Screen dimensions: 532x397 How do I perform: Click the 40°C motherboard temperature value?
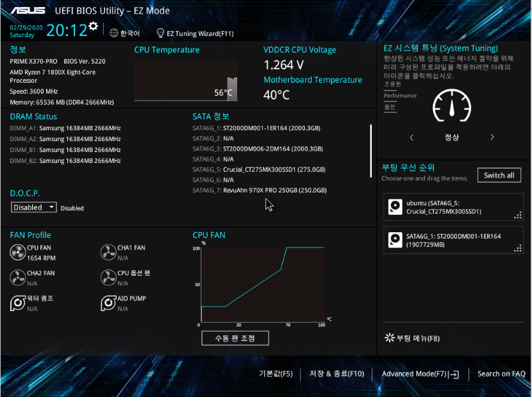(x=276, y=95)
